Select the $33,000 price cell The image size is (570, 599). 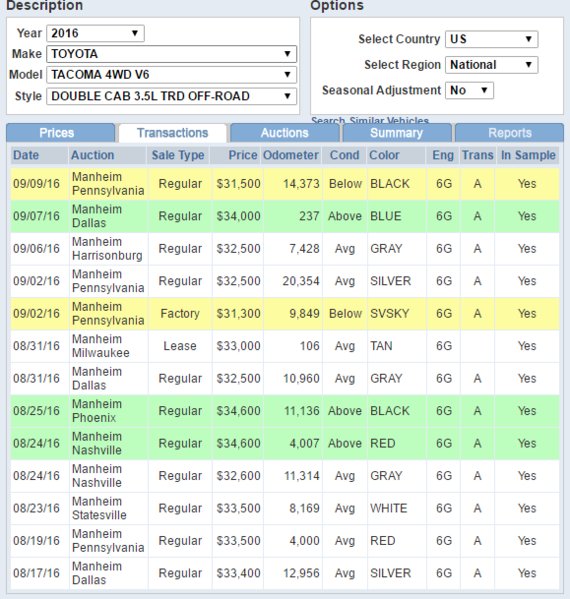[x=238, y=346]
